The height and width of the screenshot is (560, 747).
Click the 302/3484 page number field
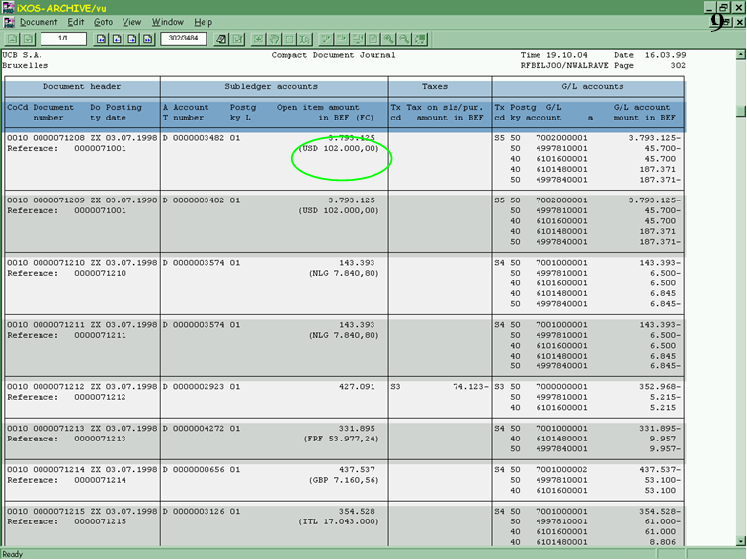pos(183,40)
